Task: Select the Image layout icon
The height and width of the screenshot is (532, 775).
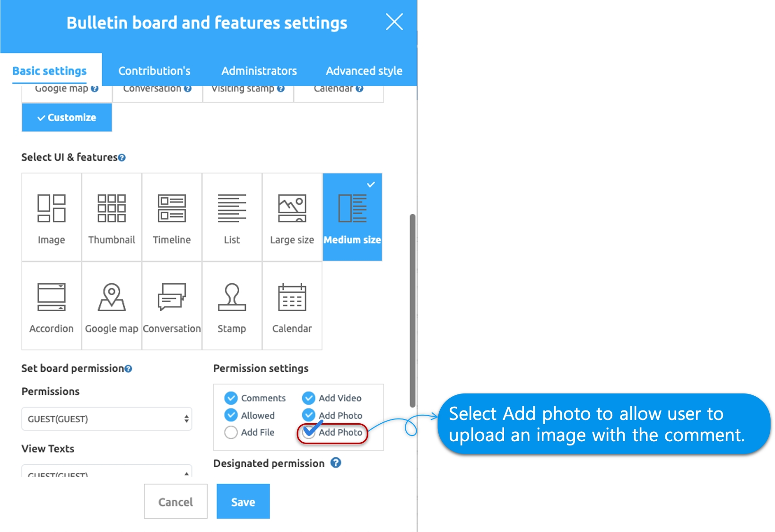Action: [52, 217]
